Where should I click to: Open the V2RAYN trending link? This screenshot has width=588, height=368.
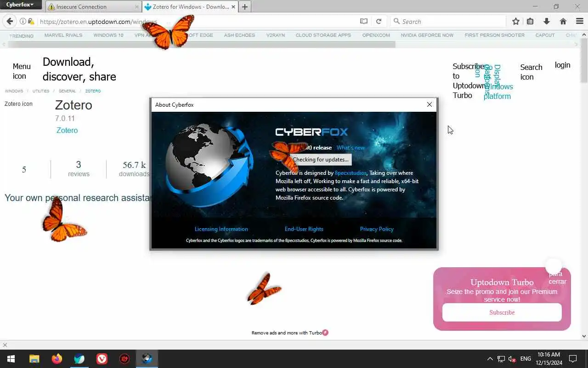(x=276, y=35)
